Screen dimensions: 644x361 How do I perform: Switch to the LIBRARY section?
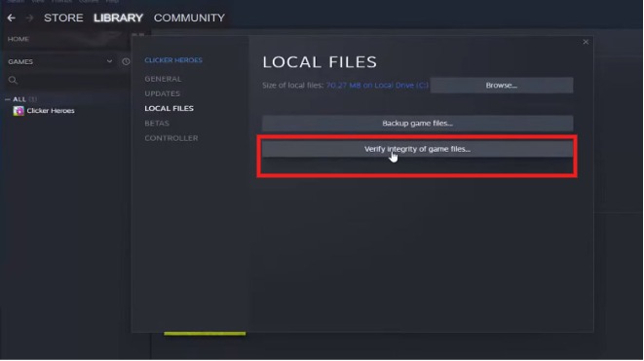coord(118,18)
